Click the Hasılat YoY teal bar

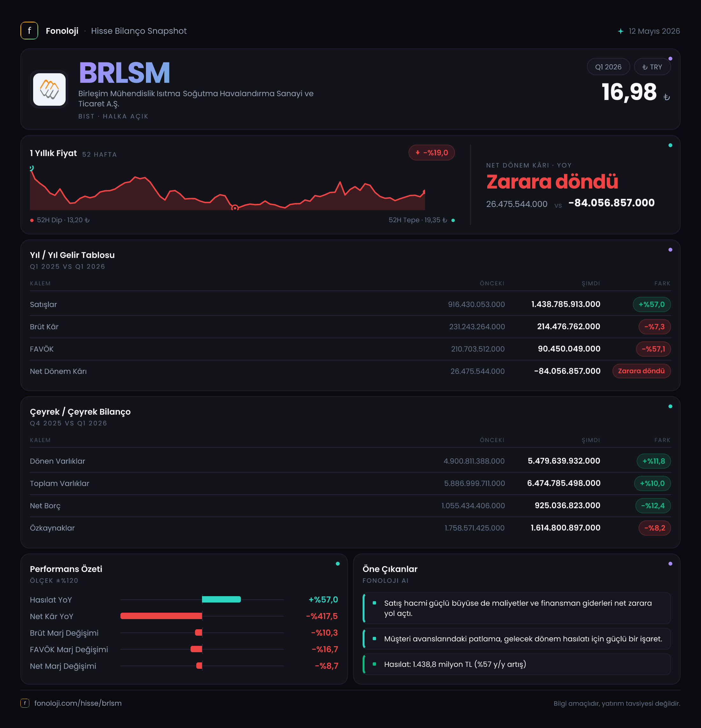pyautogui.click(x=221, y=599)
